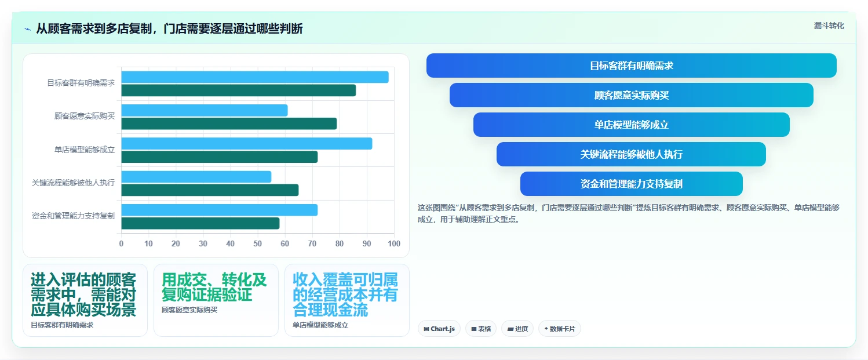This screenshot has width=868, height=360.
Task: Click the blue icon before the header title
Action: tap(27, 29)
